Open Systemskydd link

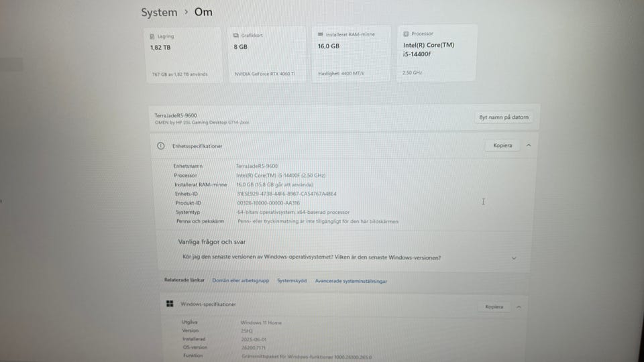pyautogui.click(x=292, y=281)
